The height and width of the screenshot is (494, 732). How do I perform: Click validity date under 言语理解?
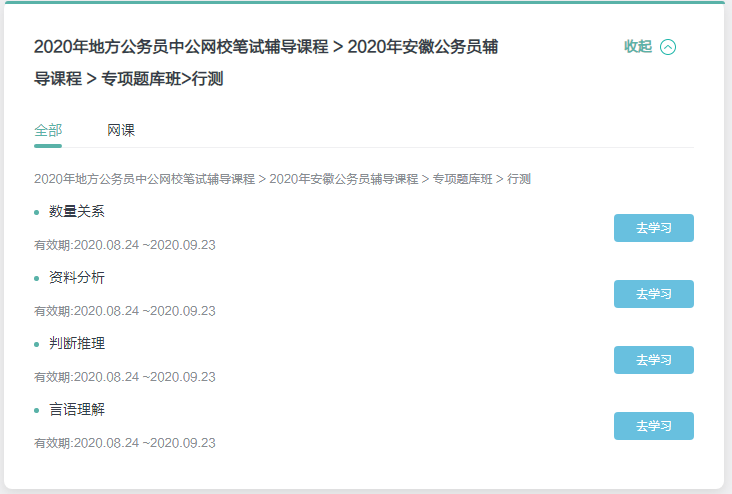coord(125,443)
